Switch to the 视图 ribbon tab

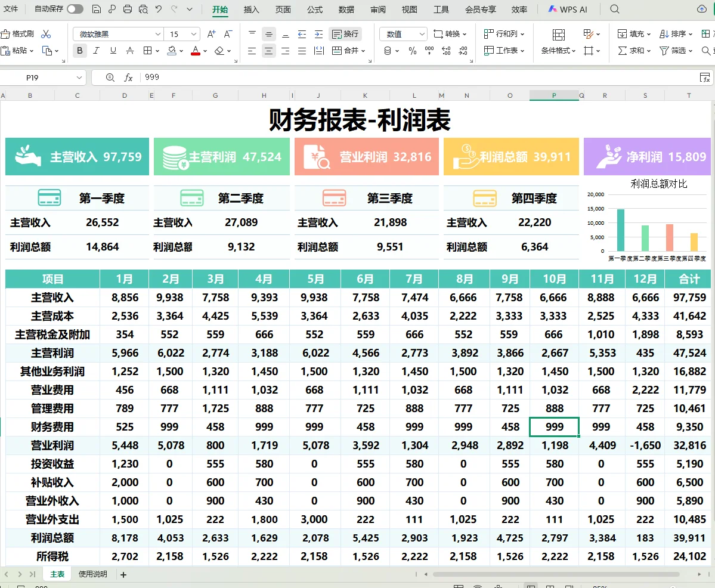(x=409, y=9)
